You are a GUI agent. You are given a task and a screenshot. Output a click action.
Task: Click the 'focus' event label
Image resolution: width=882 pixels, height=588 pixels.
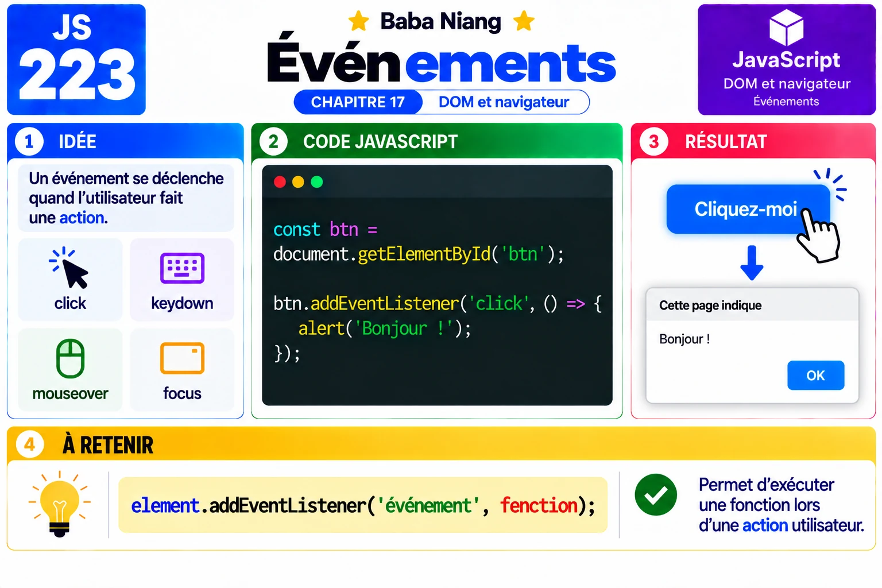click(182, 393)
